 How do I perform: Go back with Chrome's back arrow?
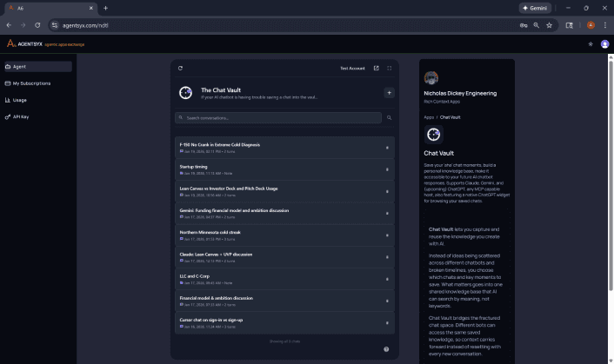click(9, 25)
